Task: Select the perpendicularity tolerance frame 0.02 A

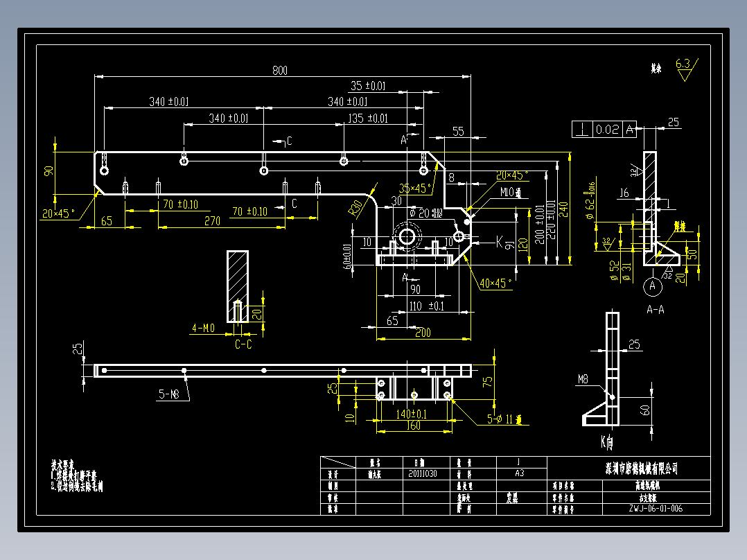Action: pyautogui.click(x=604, y=129)
